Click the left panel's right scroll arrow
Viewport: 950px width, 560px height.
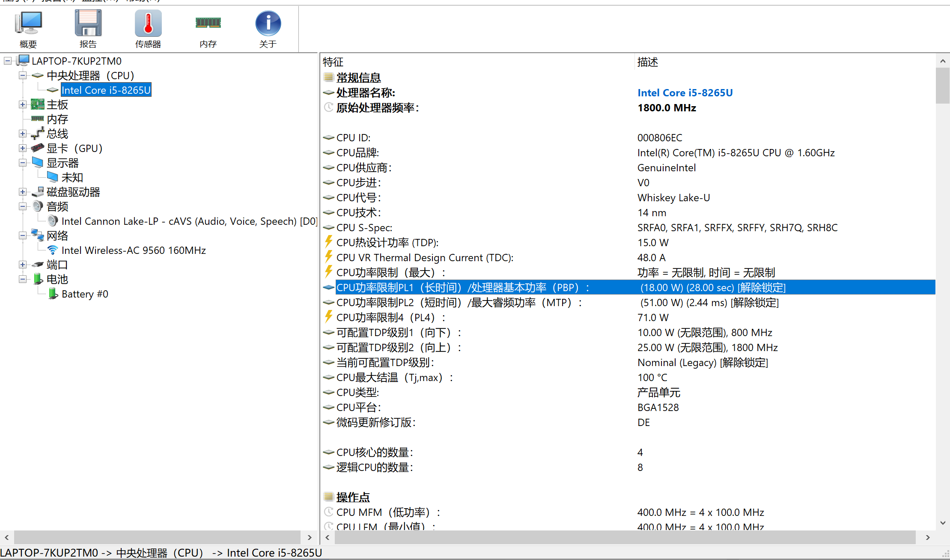tap(310, 537)
